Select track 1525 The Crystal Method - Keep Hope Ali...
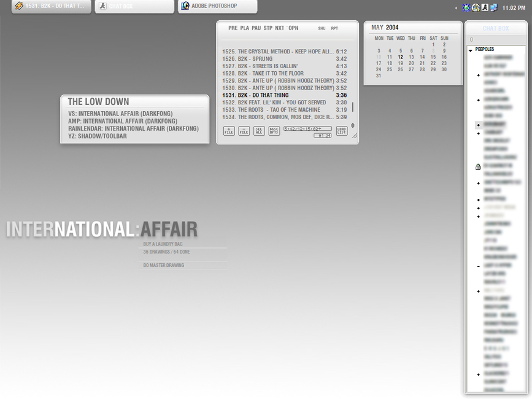532x399 pixels. pos(284,52)
